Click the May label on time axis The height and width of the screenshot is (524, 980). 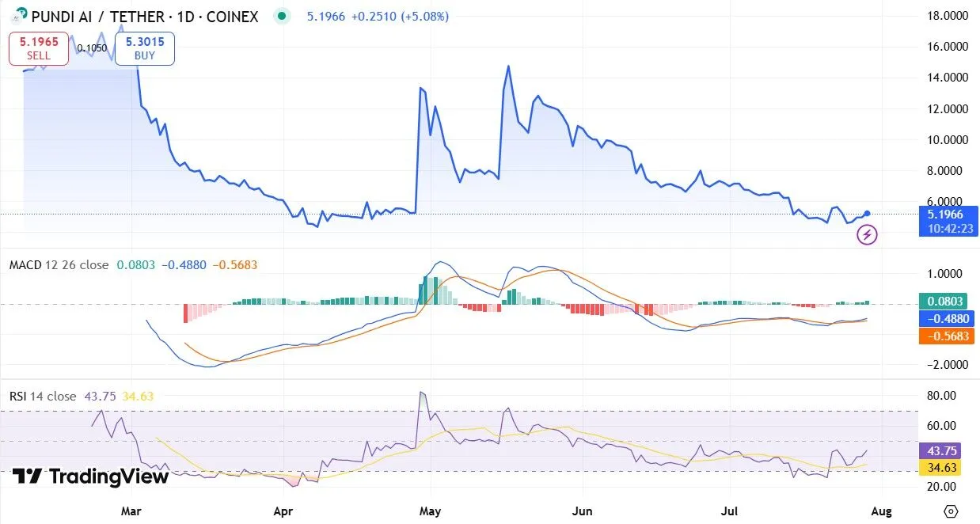pyautogui.click(x=430, y=511)
